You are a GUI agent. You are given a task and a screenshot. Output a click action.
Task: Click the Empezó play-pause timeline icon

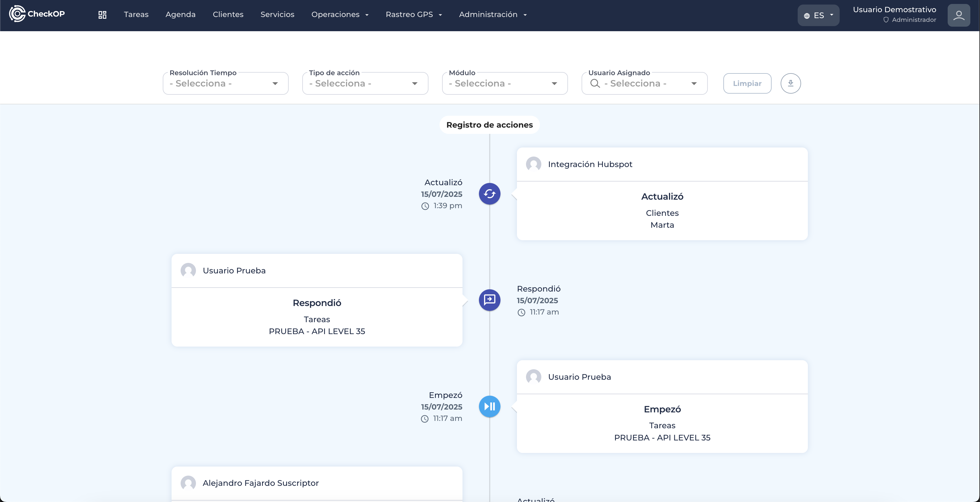[x=489, y=406]
